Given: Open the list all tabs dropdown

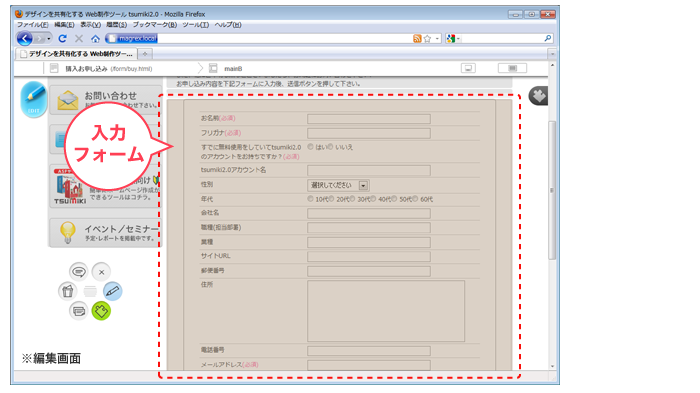Looking at the screenshot, I should tap(552, 54).
